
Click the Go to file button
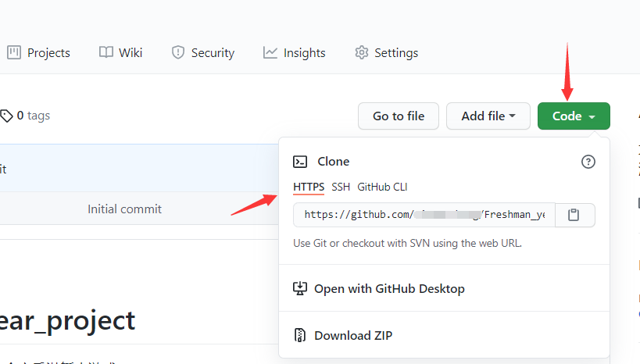(x=399, y=116)
